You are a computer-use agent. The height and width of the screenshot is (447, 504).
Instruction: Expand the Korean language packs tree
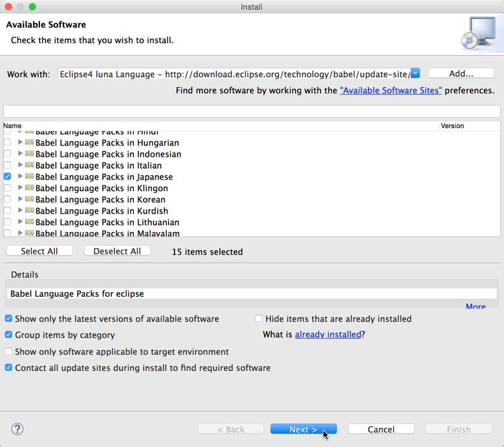pyautogui.click(x=20, y=199)
